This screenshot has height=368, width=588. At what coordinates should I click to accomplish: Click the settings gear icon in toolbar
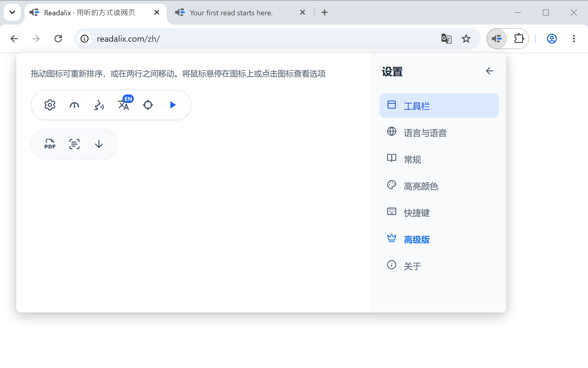tap(50, 105)
